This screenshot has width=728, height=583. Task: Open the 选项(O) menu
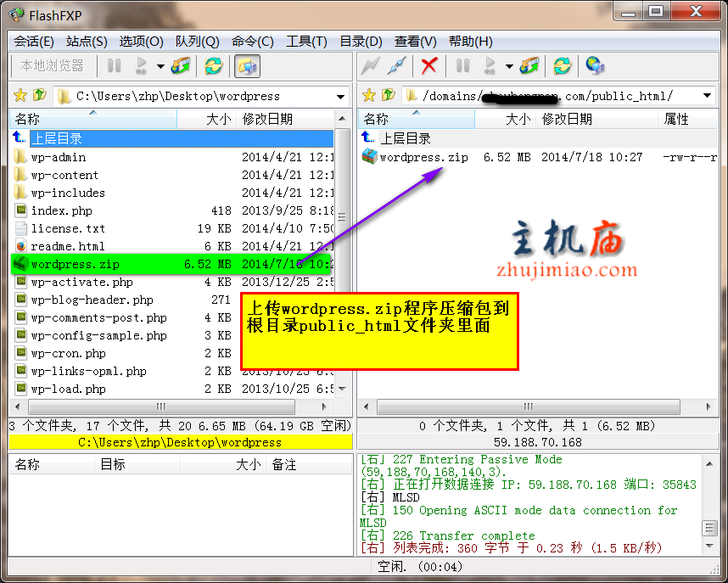(141, 42)
